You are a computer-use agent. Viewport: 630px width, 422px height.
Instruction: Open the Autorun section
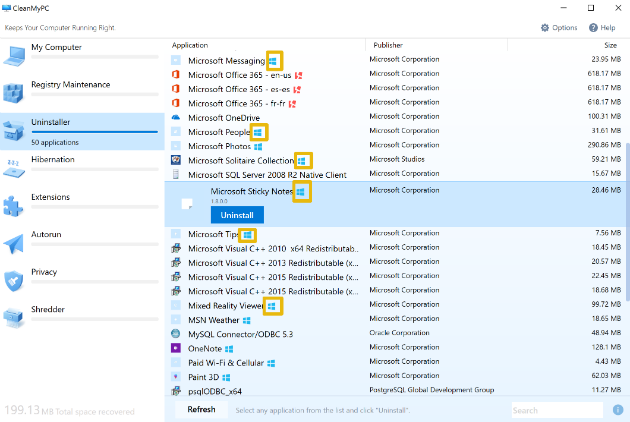(x=82, y=244)
